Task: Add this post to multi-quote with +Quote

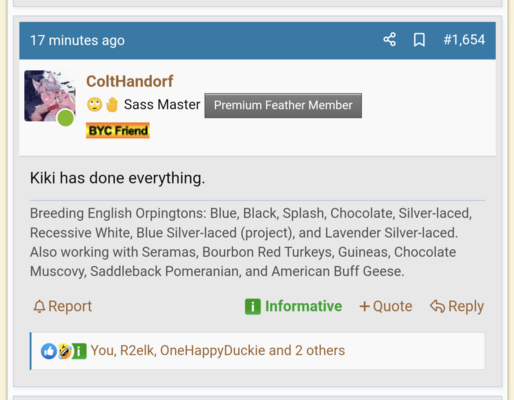Action: point(386,306)
